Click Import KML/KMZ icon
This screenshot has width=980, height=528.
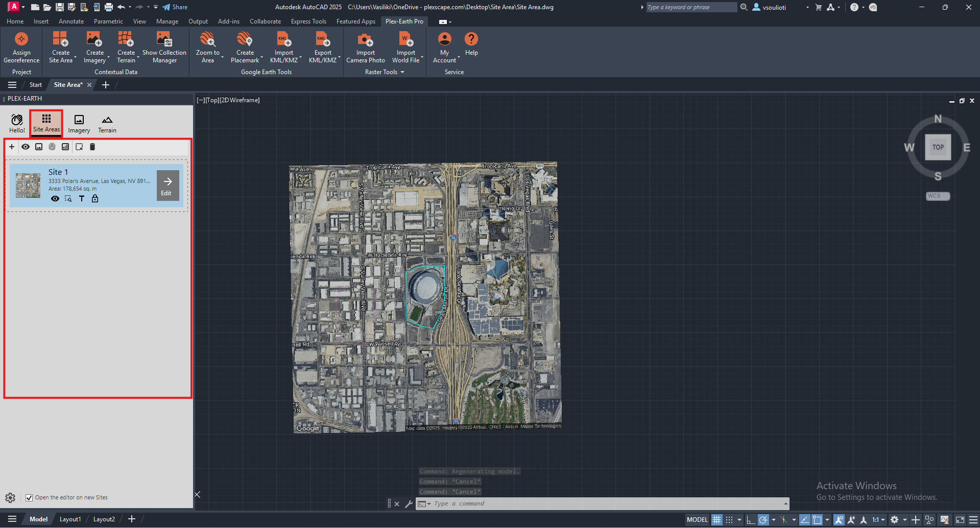click(x=284, y=39)
